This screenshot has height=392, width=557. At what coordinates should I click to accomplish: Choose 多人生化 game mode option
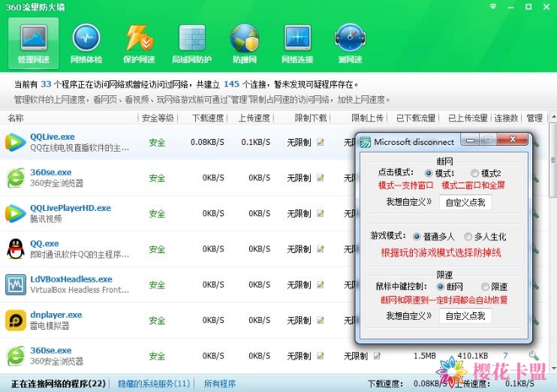click(x=468, y=237)
